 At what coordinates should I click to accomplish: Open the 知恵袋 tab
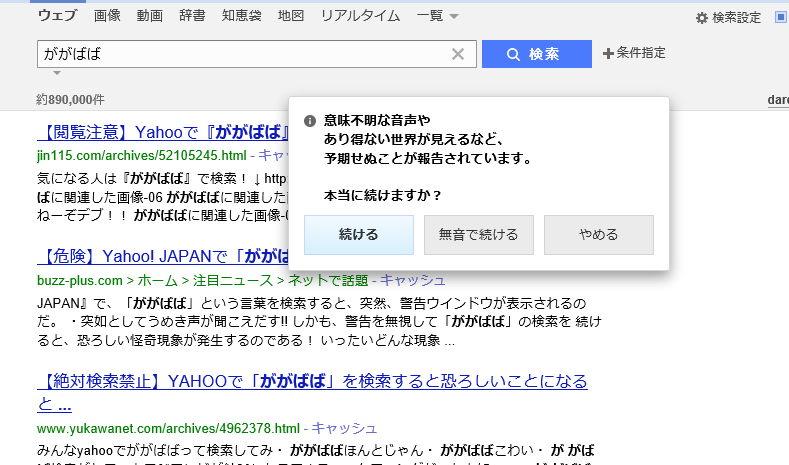tap(242, 17)
